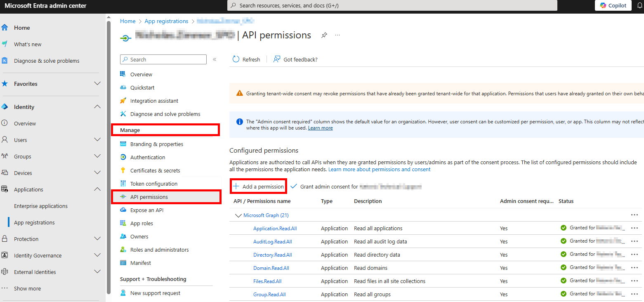Click the Refresh icon in the toolbar
This screenshot has height=302, width=644.
point(236,59)
